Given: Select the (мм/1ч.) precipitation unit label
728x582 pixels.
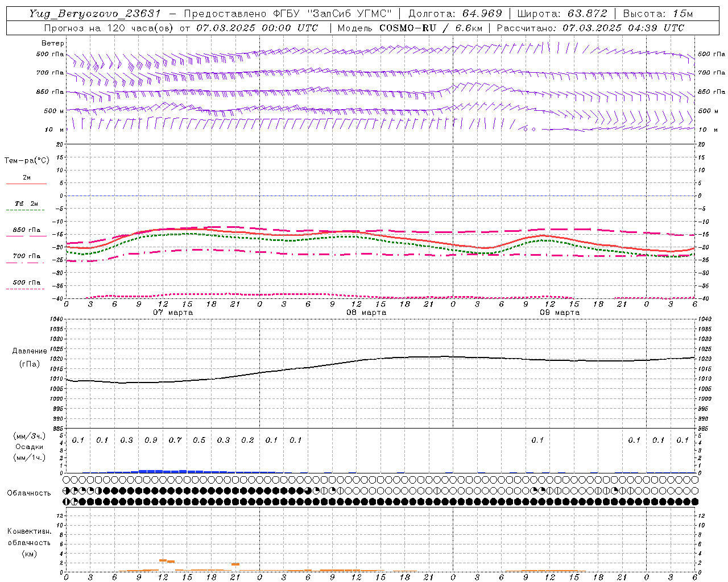Looking at the screenshot, I should pos(29,458).
